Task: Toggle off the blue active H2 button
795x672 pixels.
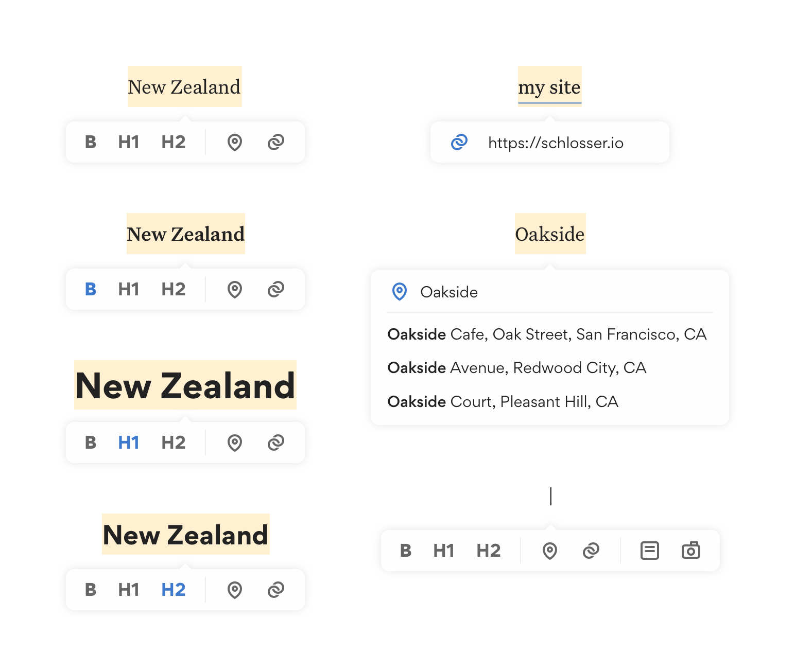Action: pos(173,590)
